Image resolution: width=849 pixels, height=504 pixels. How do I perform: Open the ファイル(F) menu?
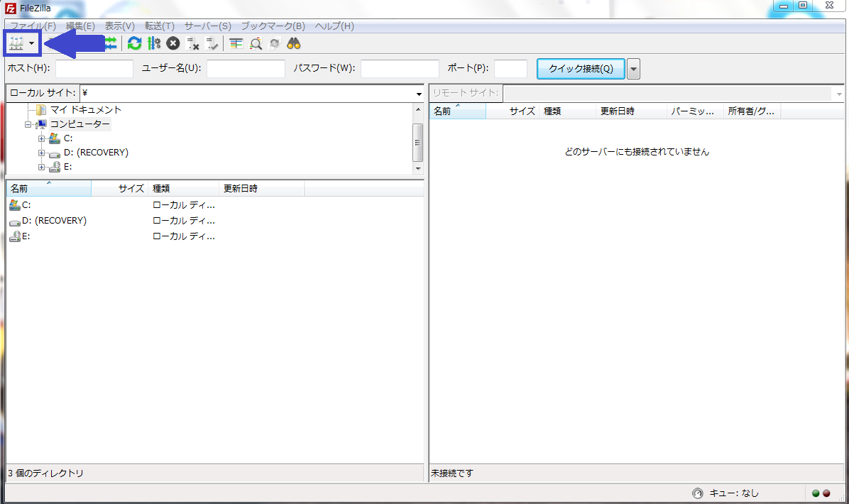[33, 26]
